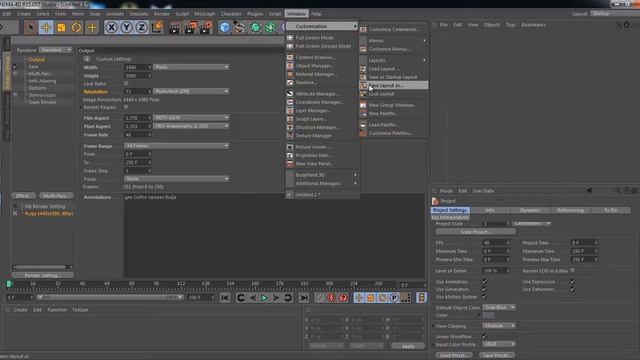Image resolution: width=640 pixels, height=360 pixels.
Task: Toggle Use Generators checkbox
Action: click(484, 289)
